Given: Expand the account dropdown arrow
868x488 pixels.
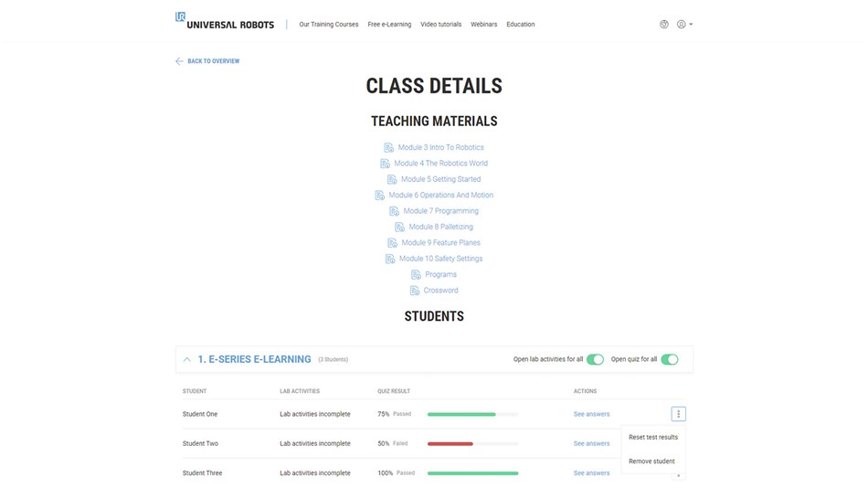Looking at the screenshot, I should tap(691, 25).
